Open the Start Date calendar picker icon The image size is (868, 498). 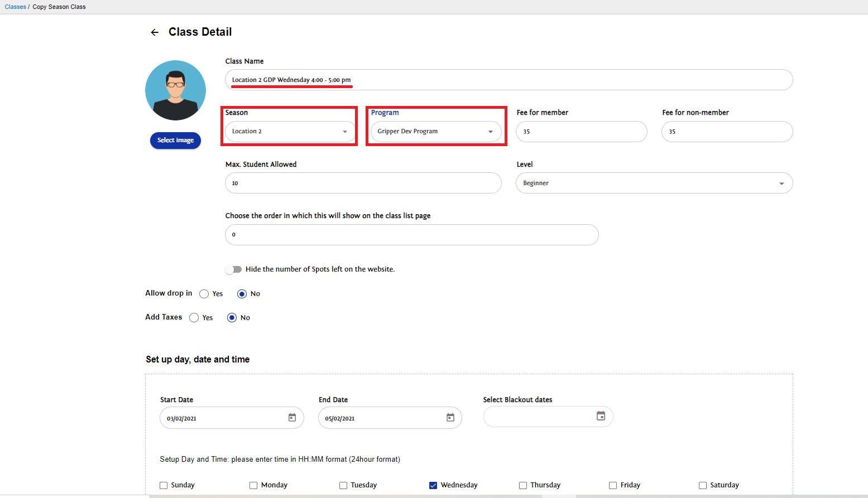(292, 418)
